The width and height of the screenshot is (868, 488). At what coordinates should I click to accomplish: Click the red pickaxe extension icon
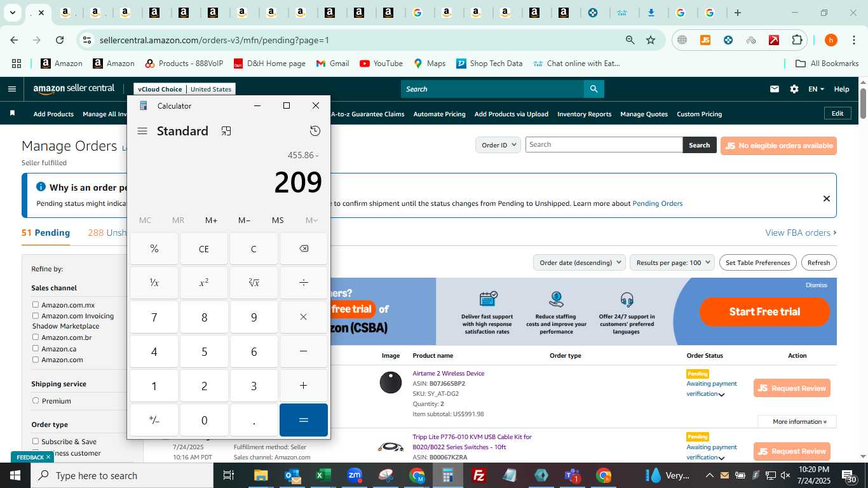coord(774,40)
